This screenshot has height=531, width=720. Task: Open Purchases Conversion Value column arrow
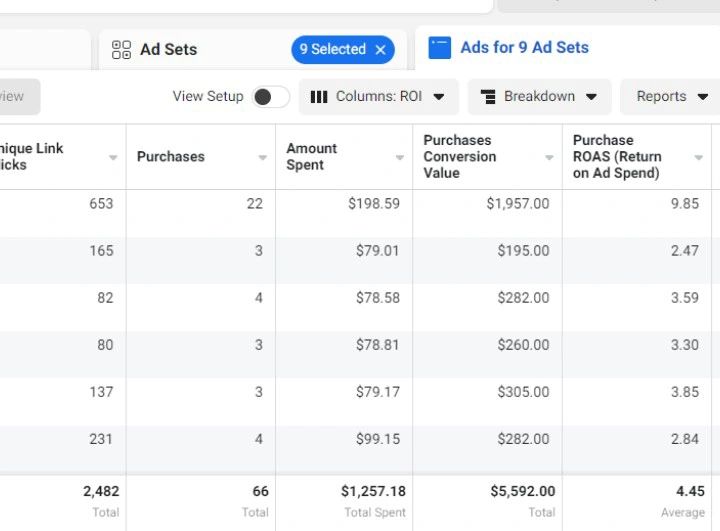549,158
